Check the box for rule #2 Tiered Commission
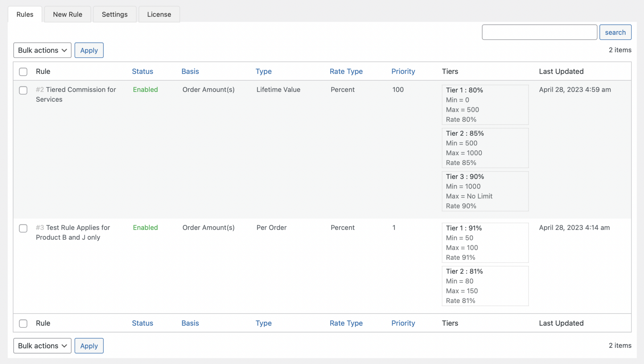644x364 pixels. pyautogui.click(x=23, y=90)
